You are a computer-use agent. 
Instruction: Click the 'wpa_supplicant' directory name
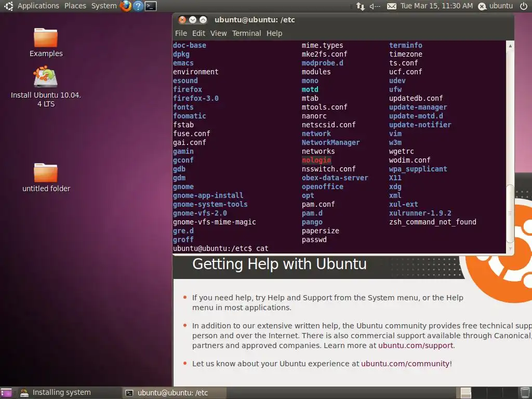tap(418, 169)
